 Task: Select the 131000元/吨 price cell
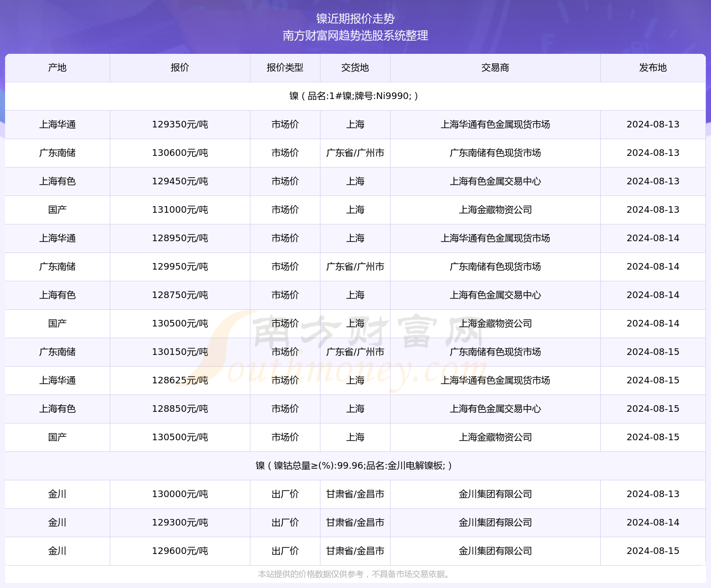(x=180, y=210)
